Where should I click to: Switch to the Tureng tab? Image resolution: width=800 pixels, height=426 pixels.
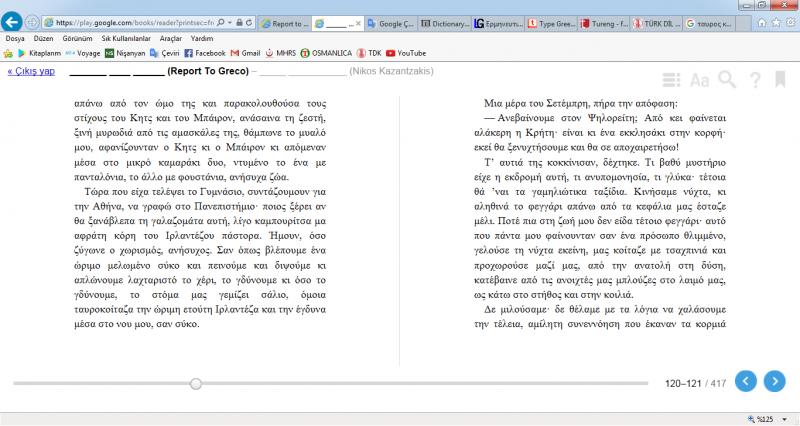tap(605, 23)
